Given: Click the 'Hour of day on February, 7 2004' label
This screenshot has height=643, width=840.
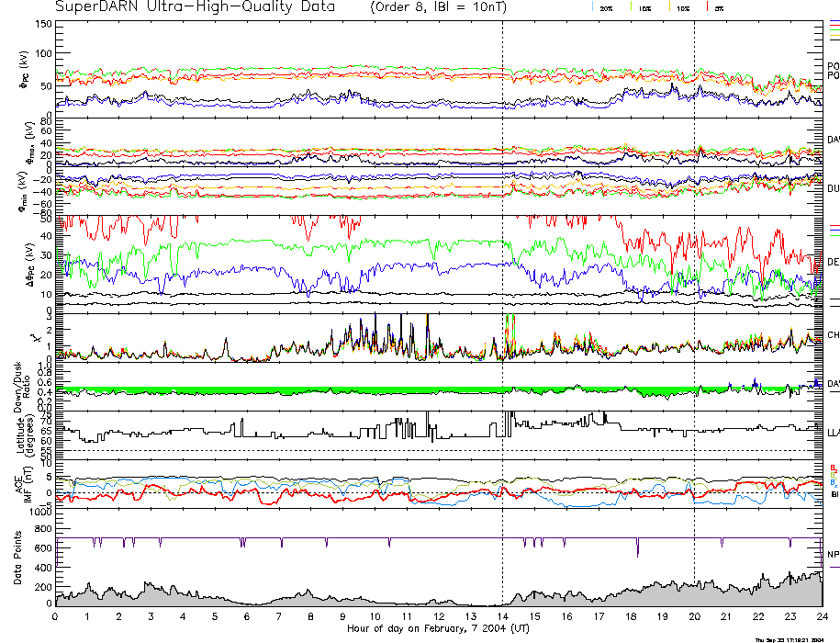Looking at the screenshot, I should click(439, 629).
